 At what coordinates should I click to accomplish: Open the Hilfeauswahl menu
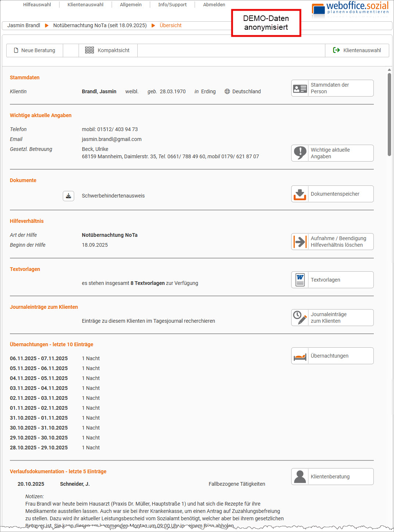click(37, 5)
